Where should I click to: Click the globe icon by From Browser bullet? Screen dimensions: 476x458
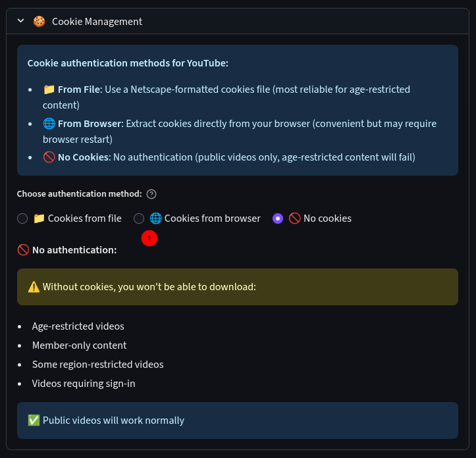49,124
